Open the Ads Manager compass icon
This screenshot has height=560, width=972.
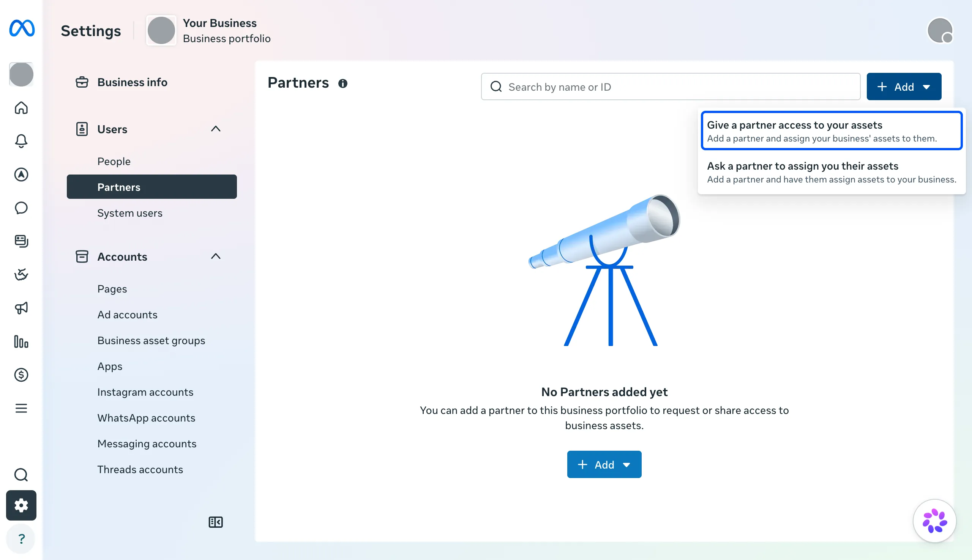pos(21,175)
